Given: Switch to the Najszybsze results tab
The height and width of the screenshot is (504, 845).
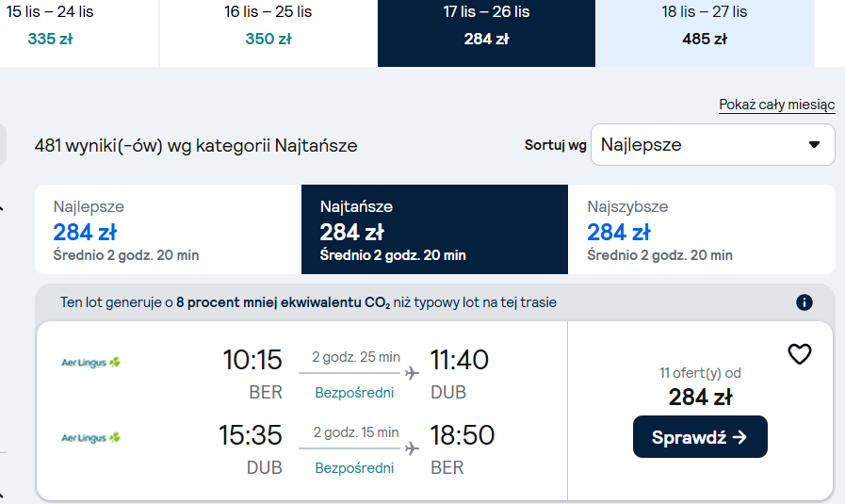Looking at the screenshot, I should click(701, 230).
